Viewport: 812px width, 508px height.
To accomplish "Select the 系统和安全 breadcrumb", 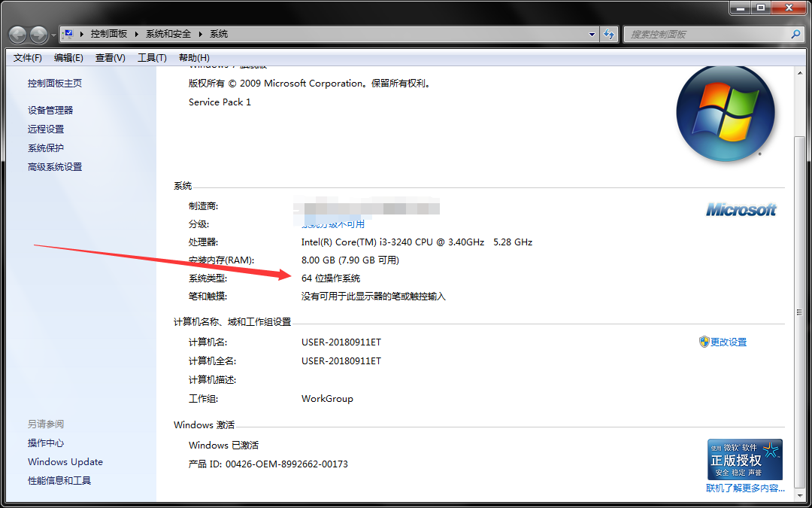I will (x=168, y=34).
